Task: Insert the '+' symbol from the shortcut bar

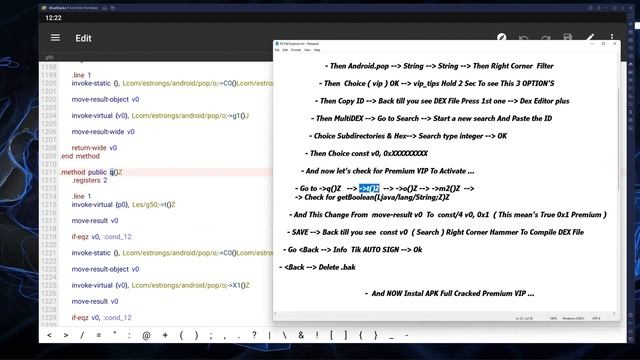Action: click(165, 335)
